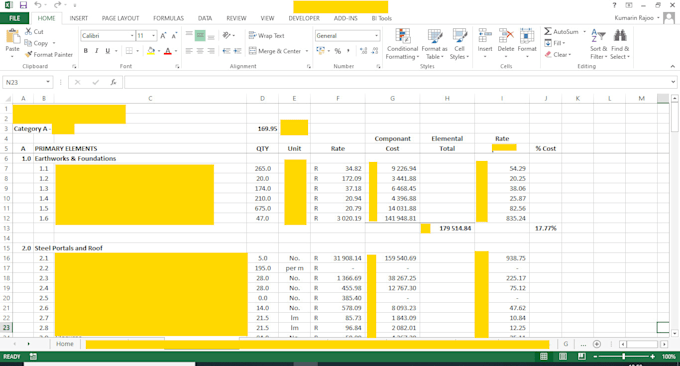Collapse the ribbon with the caret
This screenshot has height=366, width=680.
[x=673, y=66]
